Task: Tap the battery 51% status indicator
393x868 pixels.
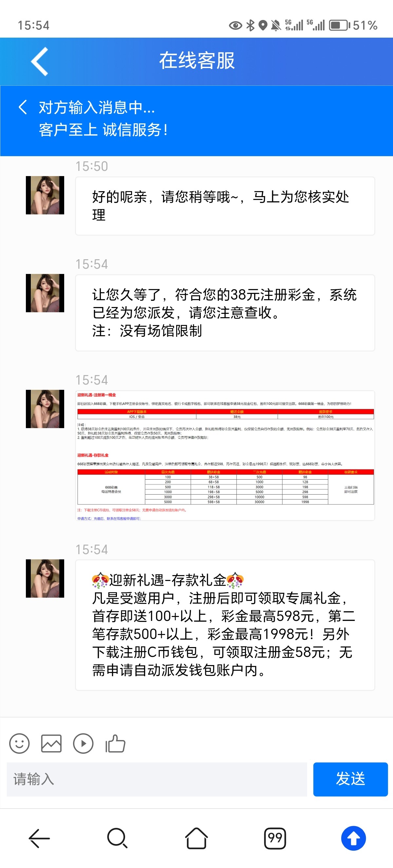Action: click(x=353, y=25)
